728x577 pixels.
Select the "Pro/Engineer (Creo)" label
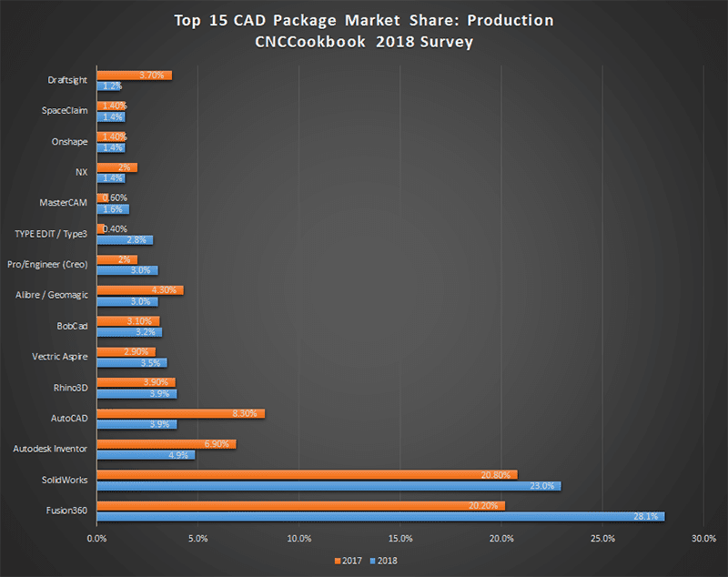47,264
